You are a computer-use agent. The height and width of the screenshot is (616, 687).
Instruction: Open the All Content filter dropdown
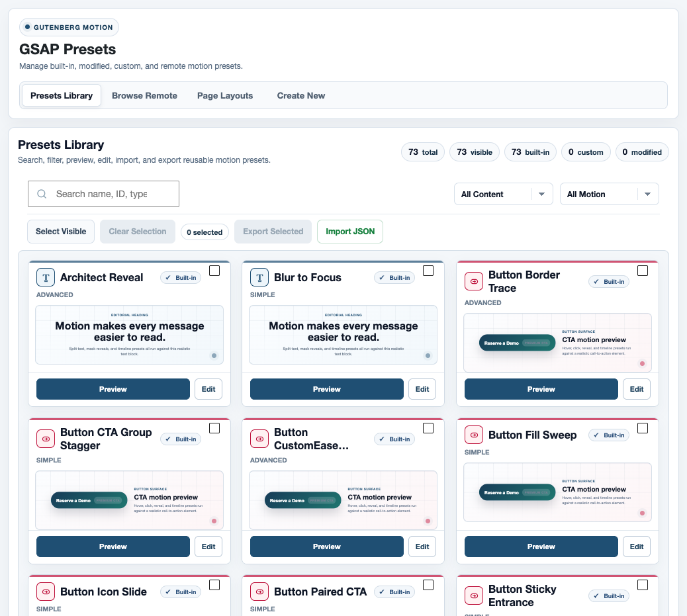(504, 194)
